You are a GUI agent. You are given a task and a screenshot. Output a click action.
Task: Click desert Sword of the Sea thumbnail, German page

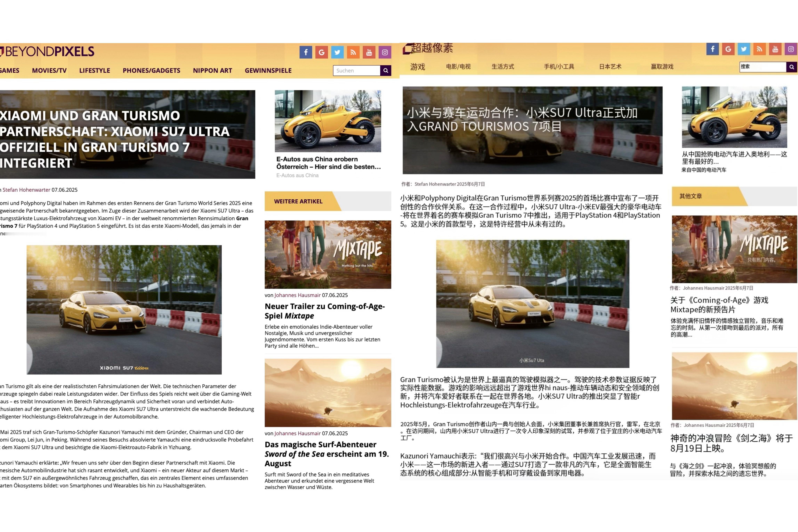pos(328,393)
